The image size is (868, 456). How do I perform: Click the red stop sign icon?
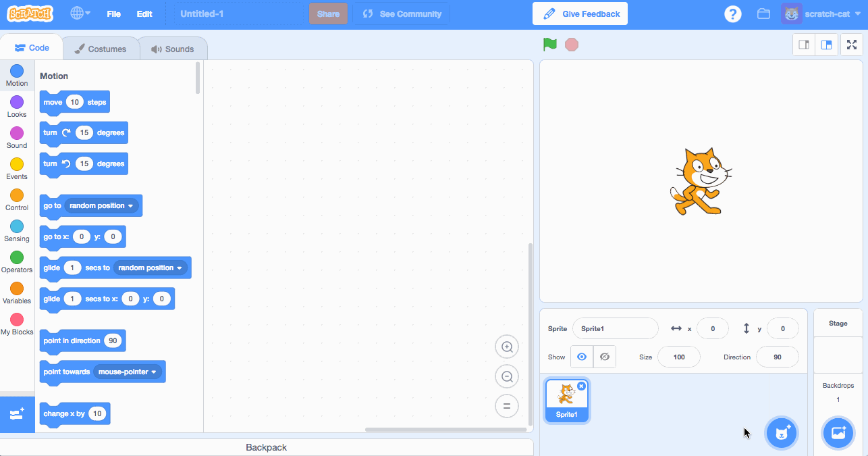(572, 45)
